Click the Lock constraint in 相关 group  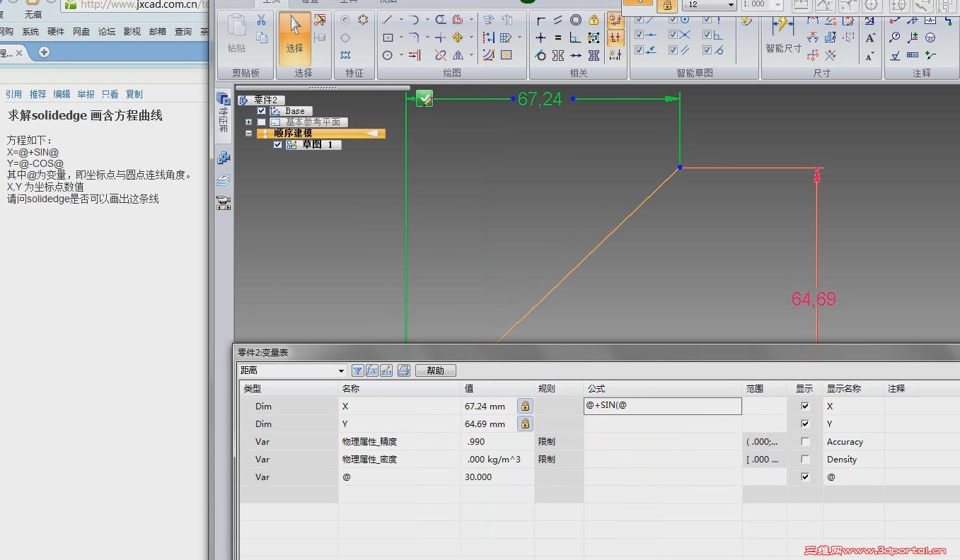coord(594,20)
